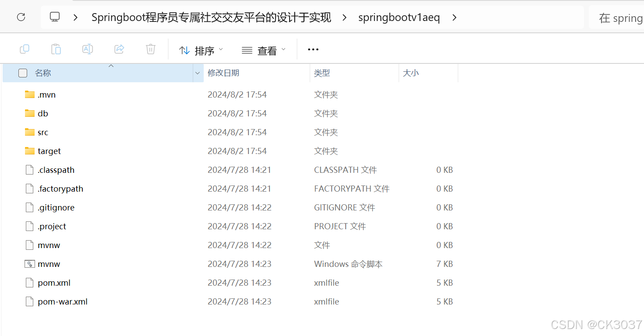Click the Refresh icon beside the address bar
The height and width of the screenshot is (336, 644).
point(21,17)
